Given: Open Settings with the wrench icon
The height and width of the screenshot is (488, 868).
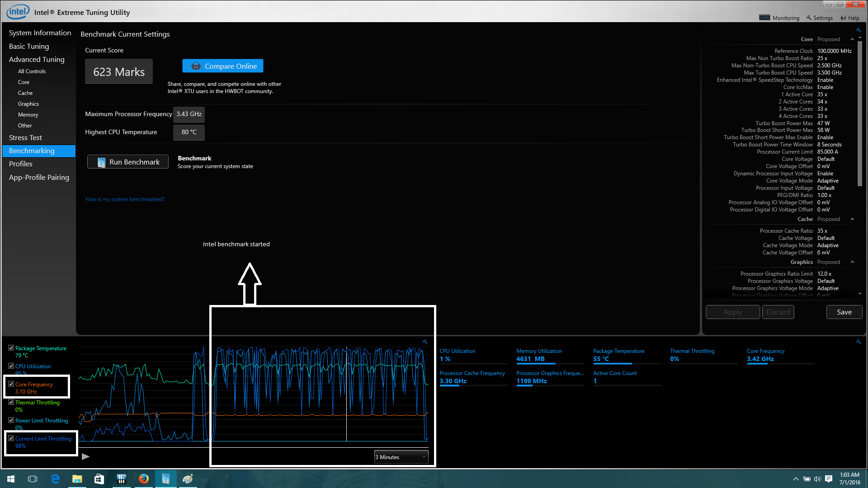Looking at the screenshot, I should [819, 18].
